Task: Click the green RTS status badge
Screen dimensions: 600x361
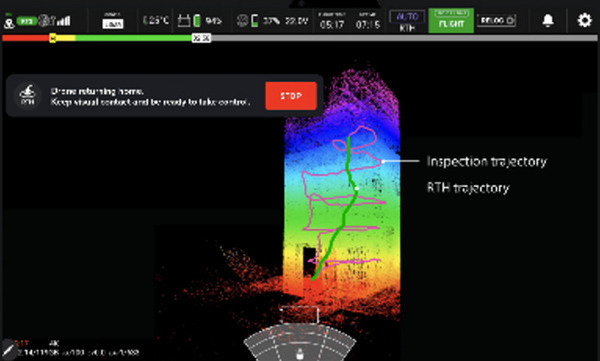Action: tap(27, 21)
